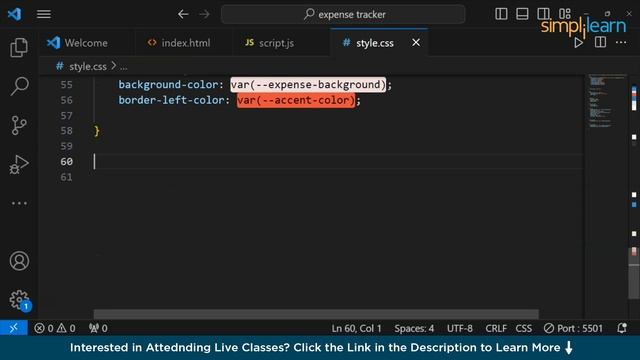Open the Manage gear menu
The height and width of the screenshot is (360, 640).
tap(19, 300)
